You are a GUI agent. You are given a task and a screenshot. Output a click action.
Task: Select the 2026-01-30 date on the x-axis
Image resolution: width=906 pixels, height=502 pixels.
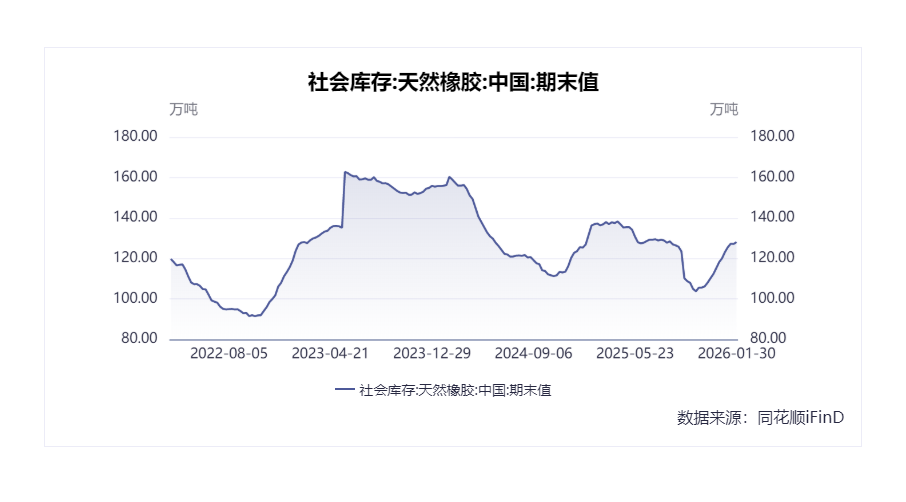[x=735, y=353]
